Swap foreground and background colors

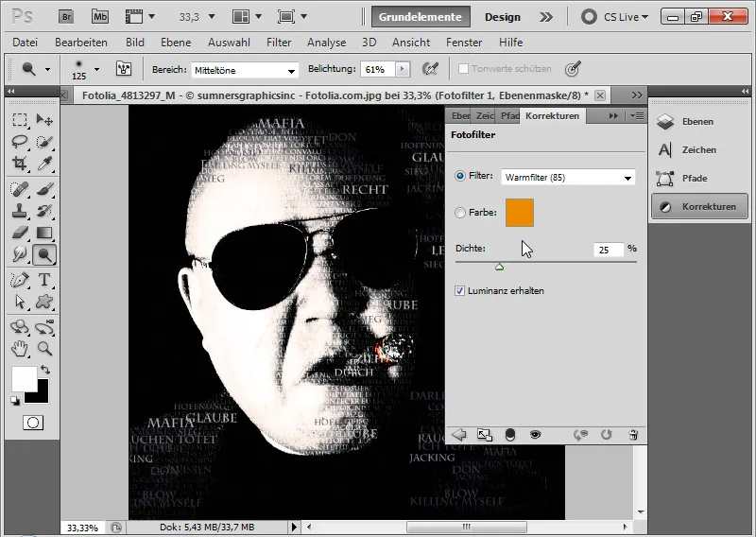(45, 370)
